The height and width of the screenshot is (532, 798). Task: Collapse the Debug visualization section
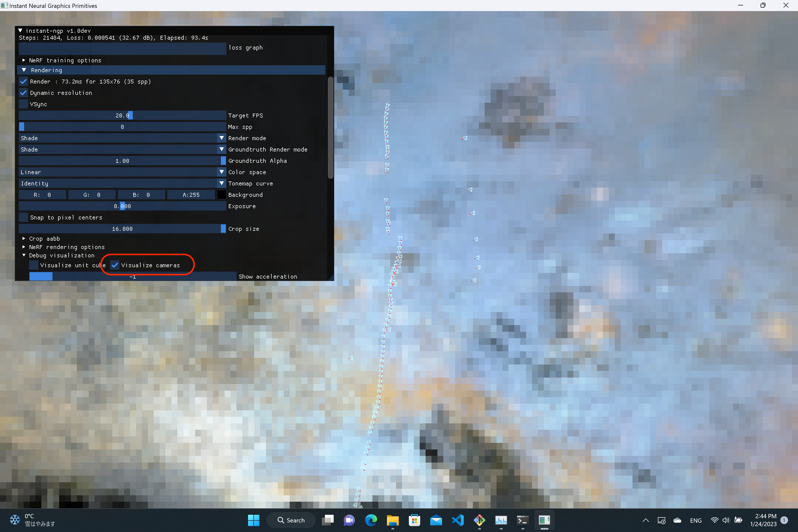pyautogui.click(x=24, y=255)
